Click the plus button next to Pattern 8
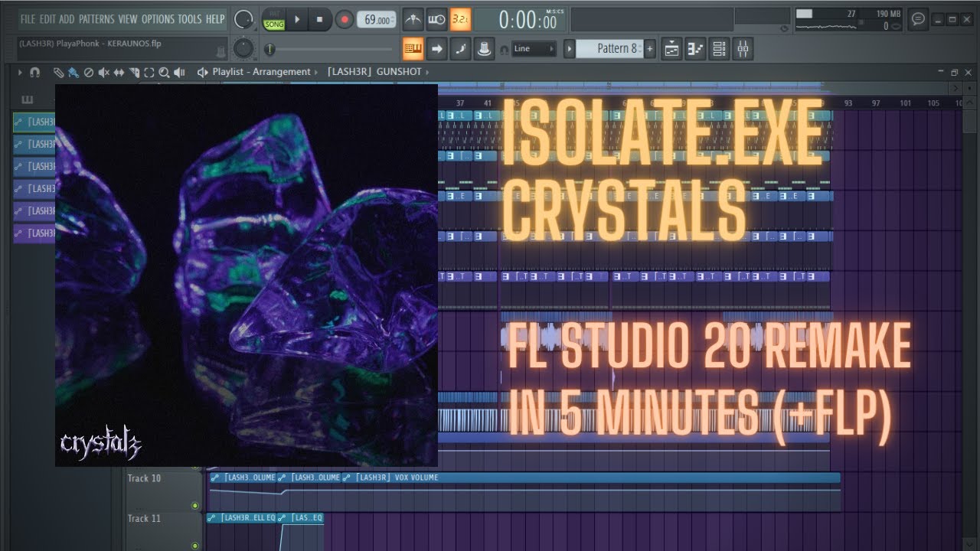The image size is (980, 551). 650,49
